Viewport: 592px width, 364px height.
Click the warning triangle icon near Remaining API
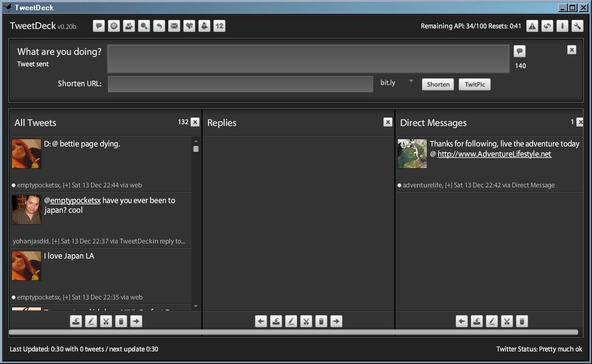click(532, 26)
